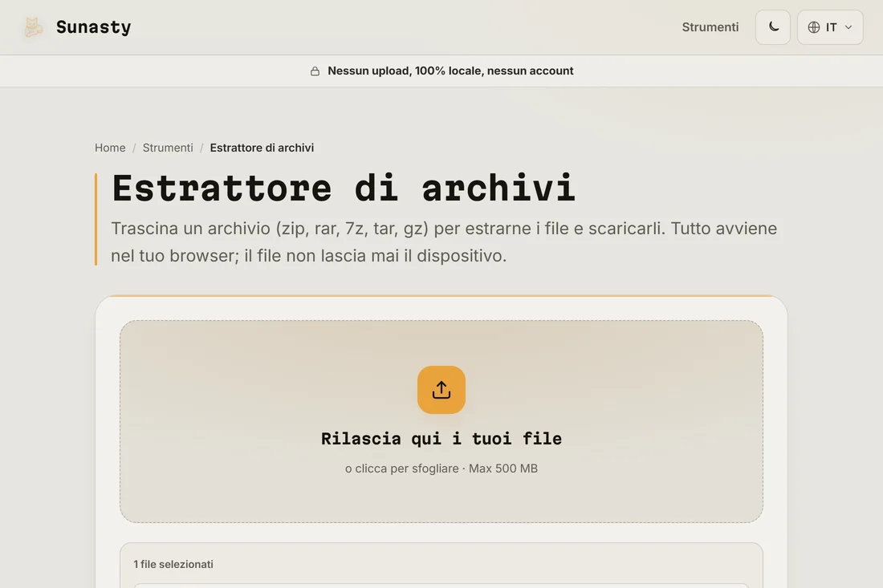Image resolution: width=883 pixels, height=588 pixels.
Task: Go to the Home breadcrumb
Action: coord(110,148)
